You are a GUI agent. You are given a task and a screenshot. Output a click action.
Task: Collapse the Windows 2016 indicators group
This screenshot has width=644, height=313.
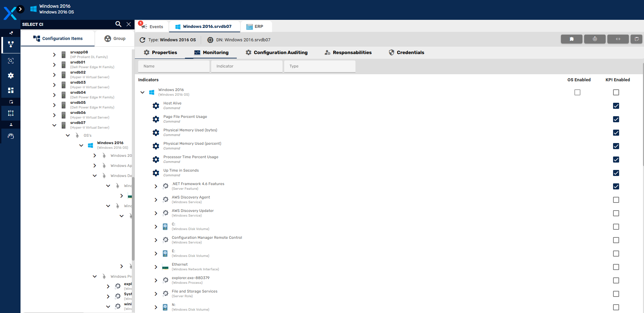pyautogui.click(x=143, y=92)
